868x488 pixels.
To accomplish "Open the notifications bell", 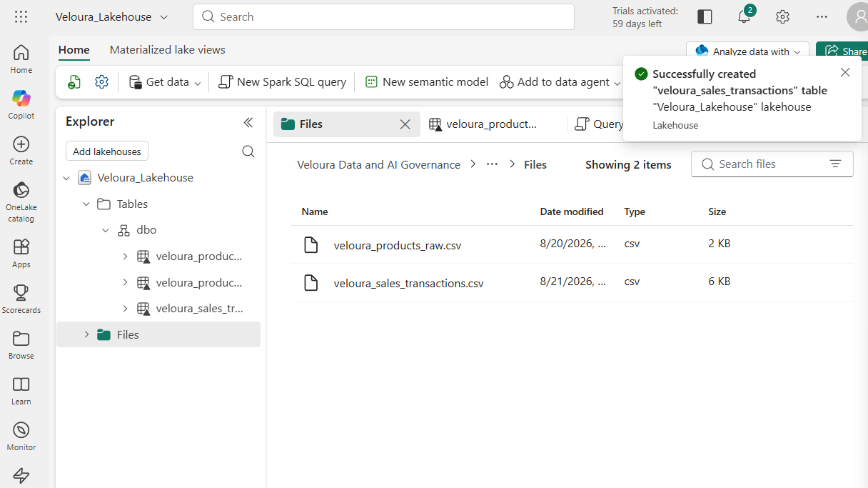I will click(744, 16).
